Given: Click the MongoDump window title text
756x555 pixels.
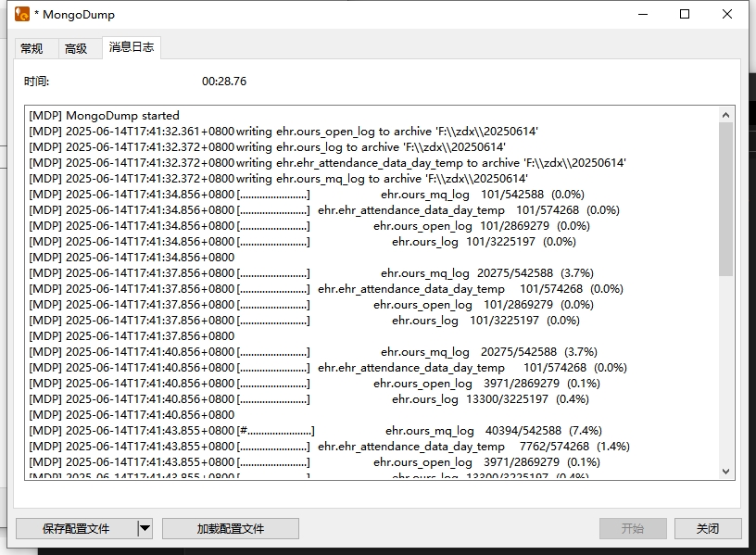Looking at the screenshot, I should pyautogui.click(x=75, y=15).
